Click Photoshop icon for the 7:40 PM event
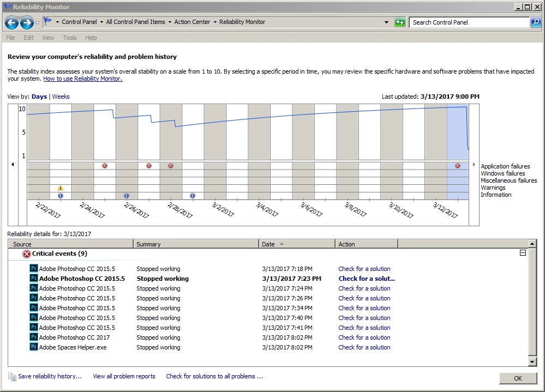Screen dimensions: 545x392 (34, 317)
